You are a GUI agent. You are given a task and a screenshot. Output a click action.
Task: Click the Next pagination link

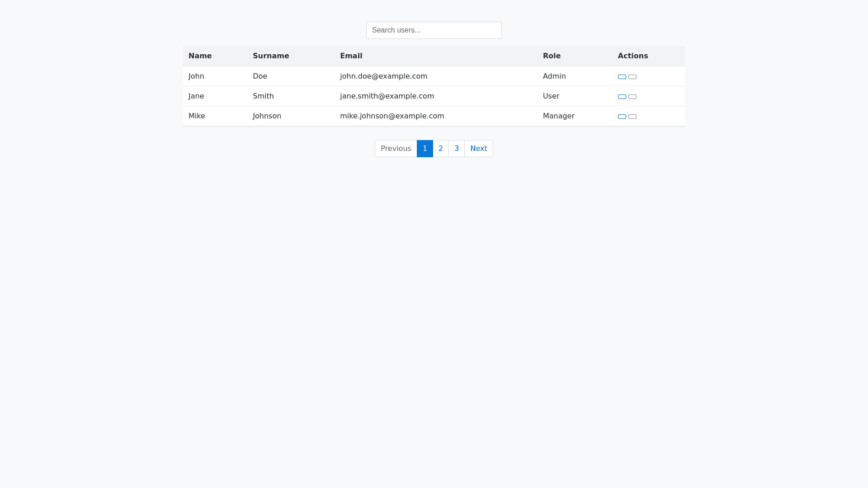tap(478, 149)
